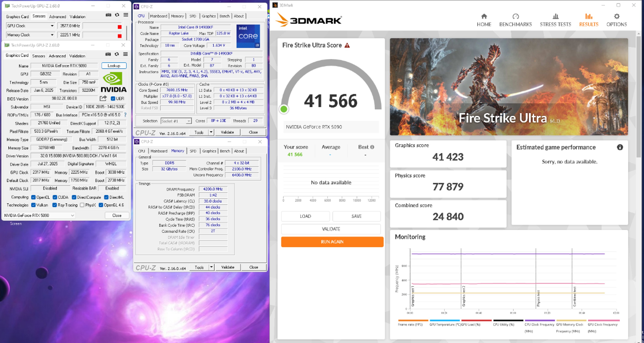This screenshot has width=644, height=343.
Task: Enable the PhysX checkbox
Action: click(82, 205)
